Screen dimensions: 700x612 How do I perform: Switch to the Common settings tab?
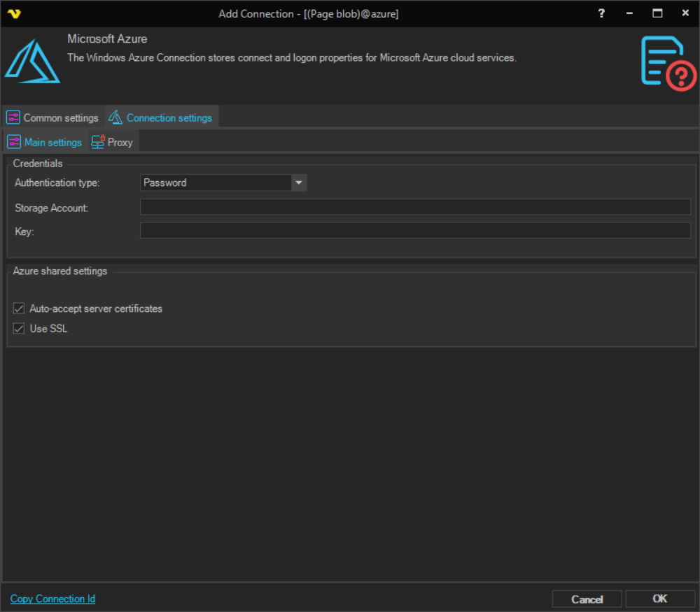pos(60,118)
